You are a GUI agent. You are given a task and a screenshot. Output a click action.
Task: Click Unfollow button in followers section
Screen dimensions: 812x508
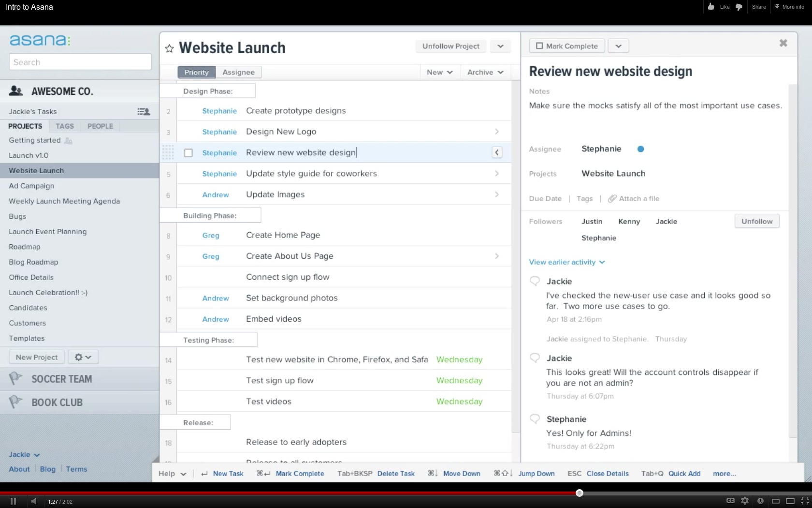tap(757, 221)
